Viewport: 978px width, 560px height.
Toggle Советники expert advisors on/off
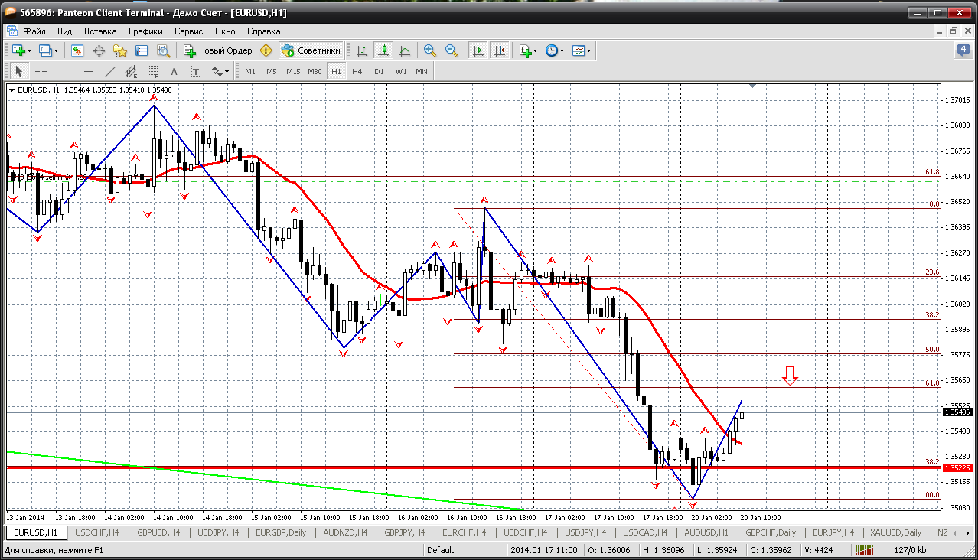click(311, 50)
